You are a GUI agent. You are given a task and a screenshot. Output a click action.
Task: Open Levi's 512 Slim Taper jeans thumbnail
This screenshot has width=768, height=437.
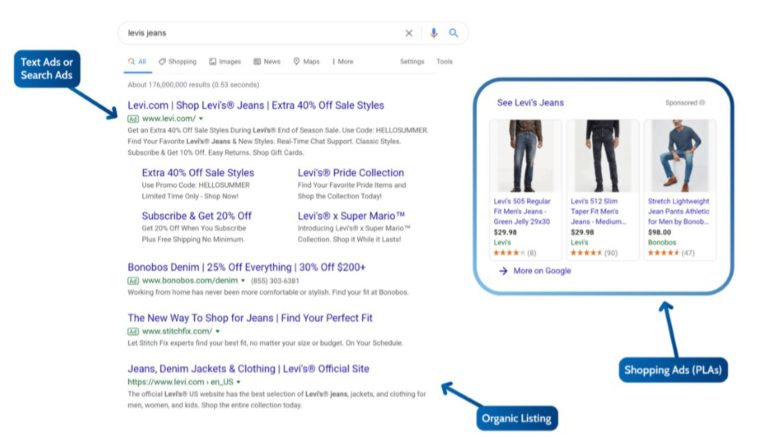coord(602,156)
